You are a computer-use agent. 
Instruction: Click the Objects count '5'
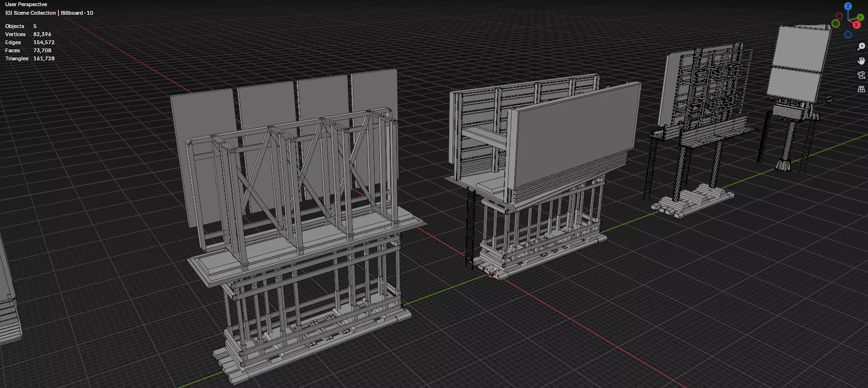pos(35,26)
